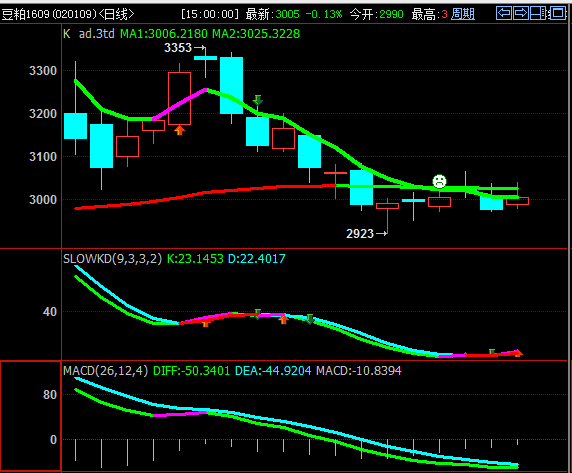Click the orange up arrow under red candle
The height and width of the screenshot is (473, 572).
coord(179,130)
